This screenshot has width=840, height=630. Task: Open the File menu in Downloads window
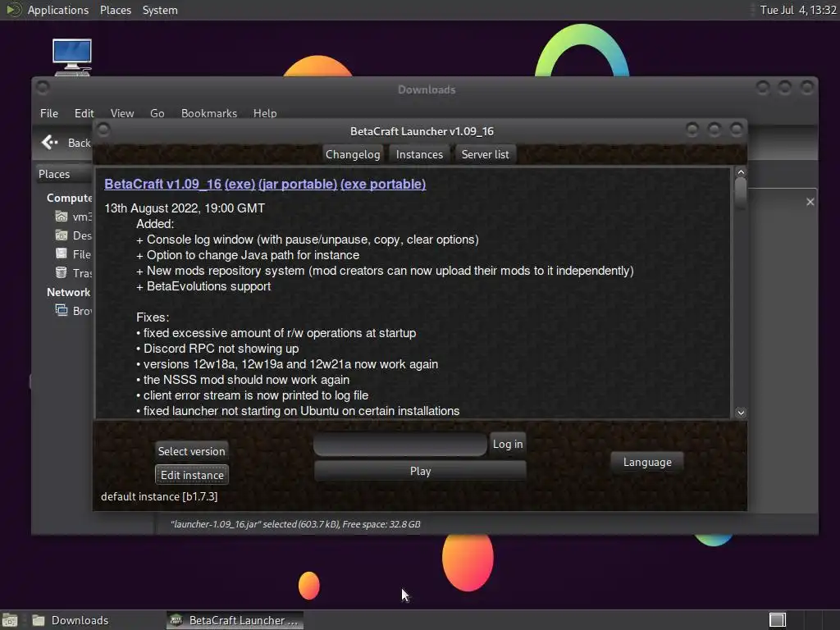coord(49,113)
